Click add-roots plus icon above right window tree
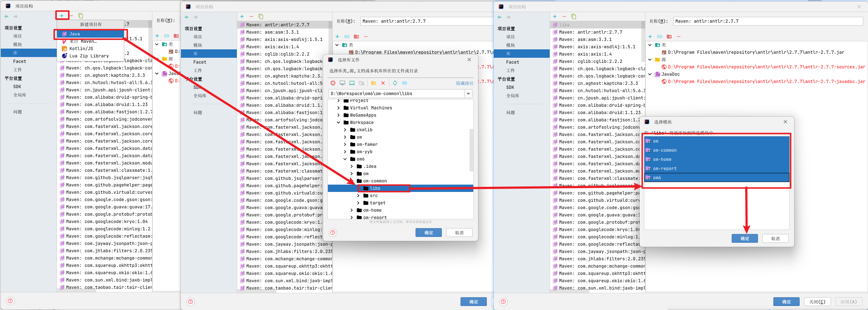The height and width of the screenshot is (310, 868). [x=650, y=37]
